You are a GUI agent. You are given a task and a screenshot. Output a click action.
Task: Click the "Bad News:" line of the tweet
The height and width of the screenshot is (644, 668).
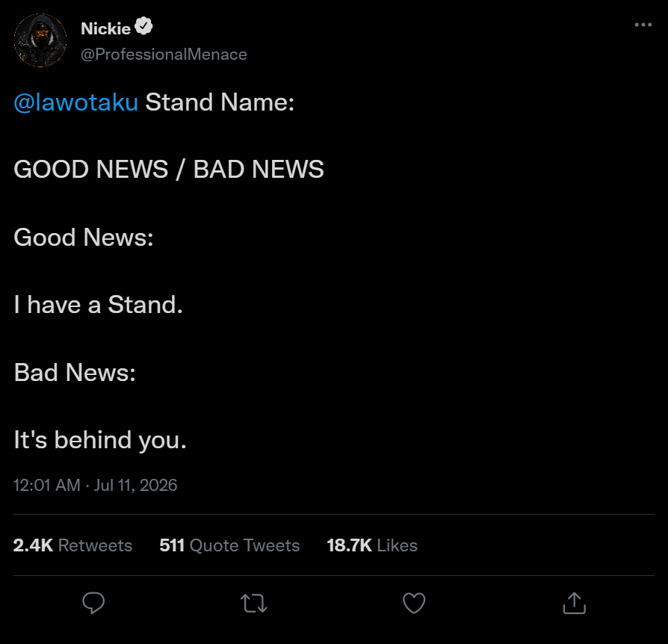coord(75,373)
